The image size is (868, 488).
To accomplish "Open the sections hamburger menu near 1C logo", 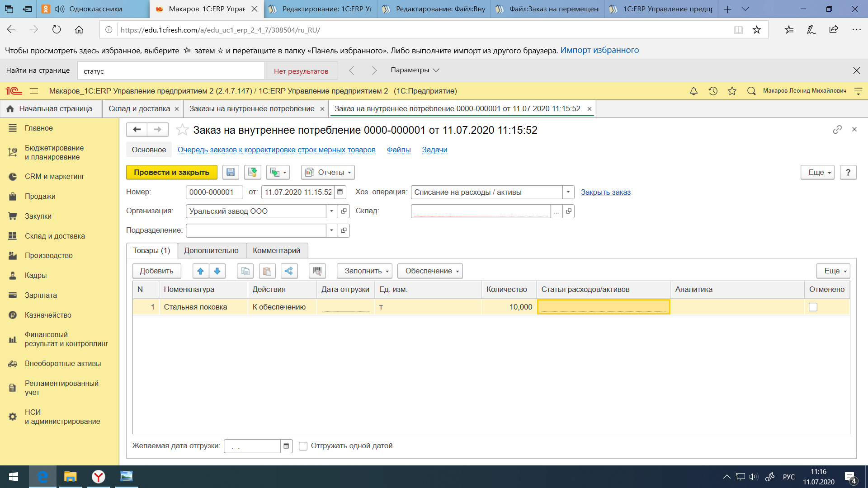I will (x=34, y=91).
